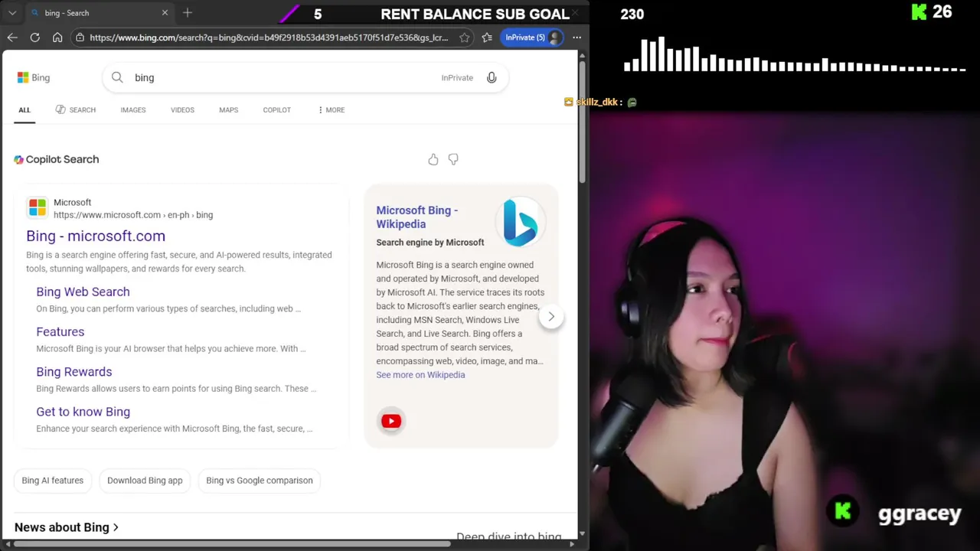
Task: Switch to the VIDEOS tab
Action: tap(182, 109)
